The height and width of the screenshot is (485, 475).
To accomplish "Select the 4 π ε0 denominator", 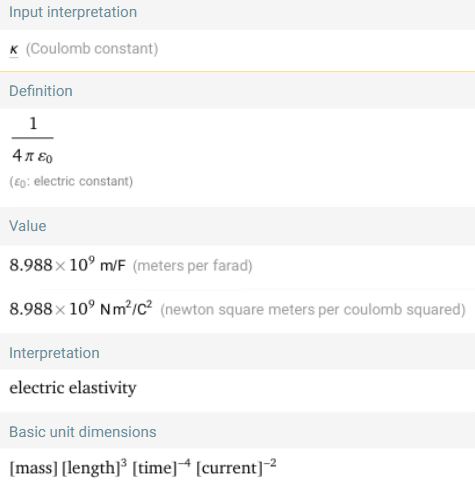I will [x=32, y=156].
